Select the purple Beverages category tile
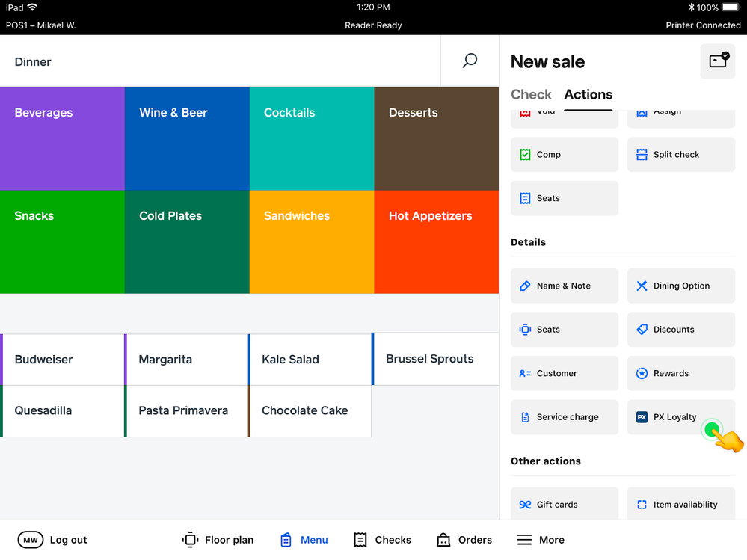 coord(62,138)
